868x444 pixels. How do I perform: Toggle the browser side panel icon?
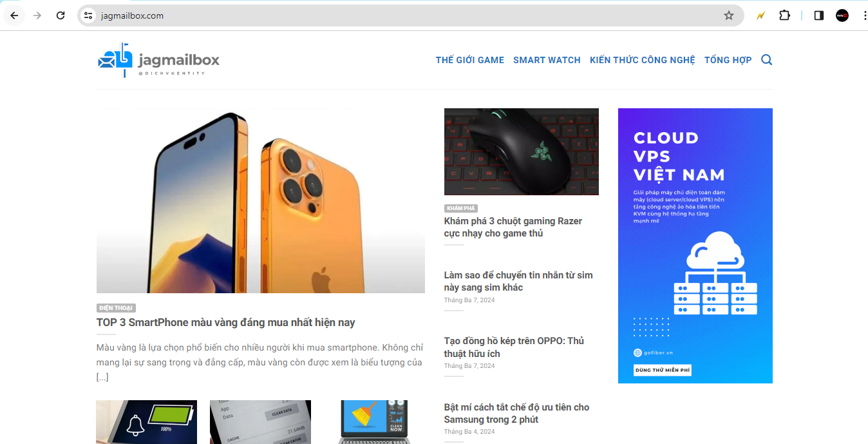click(819, 15)
